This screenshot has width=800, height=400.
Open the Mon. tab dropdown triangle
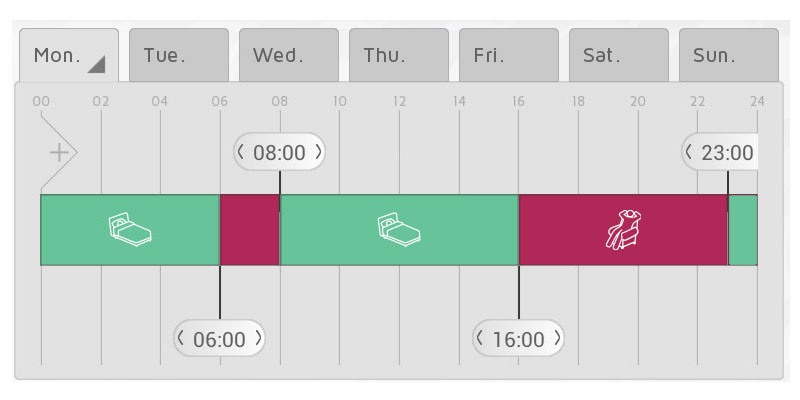click(96, 64)
